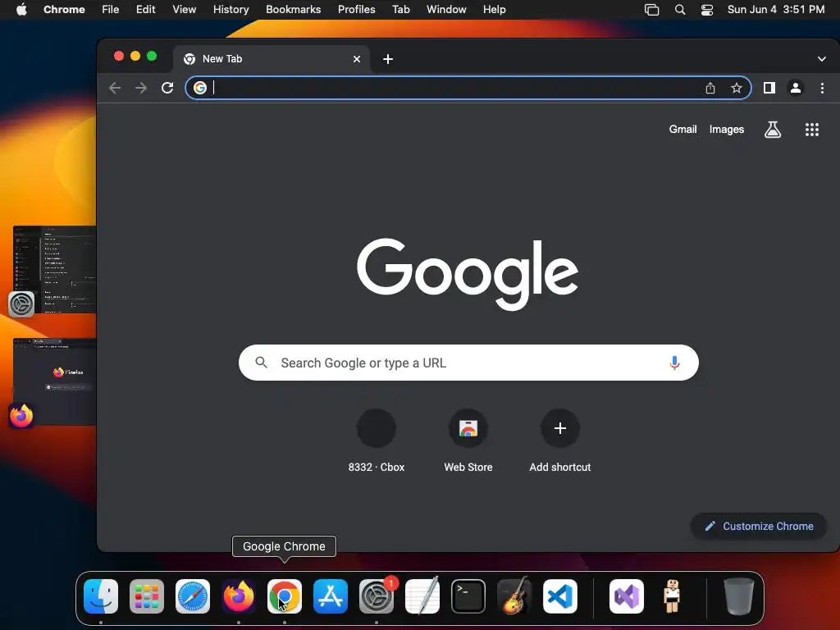Open Search Labs flask icon
Viewport: 840px width, 630px height.
[773, 129]
